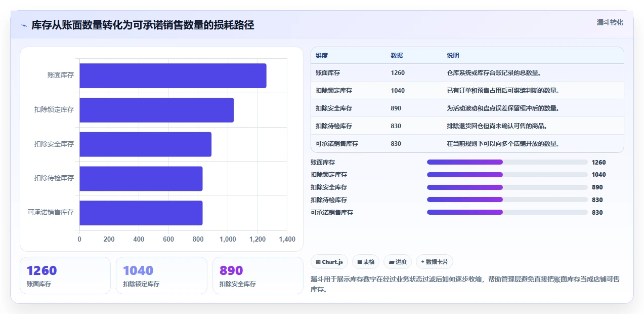
Task: Click the chart's 扣除安全库存 axis label
Action: point(54,144)
